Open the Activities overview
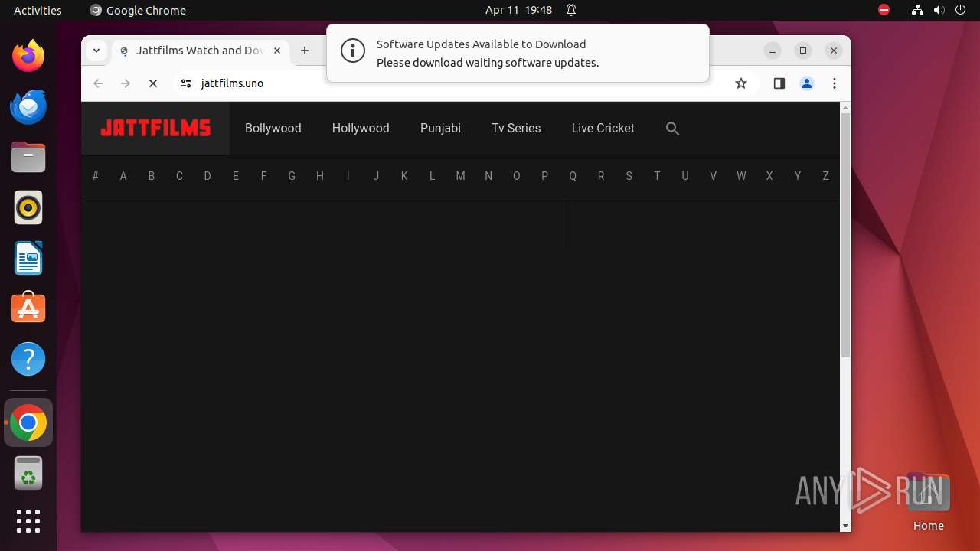This screenshot has width=980, height=551. click(38, 10)
